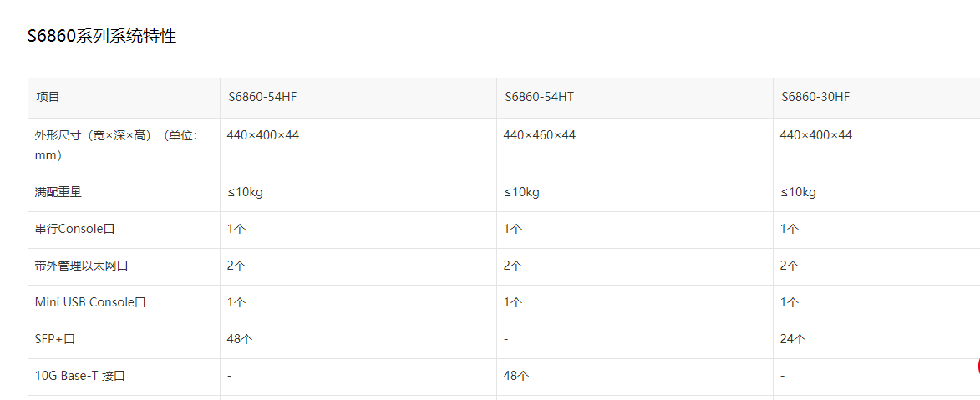
Task: Select the 带外管理以太网口 row label
Action: click(82, 266)
